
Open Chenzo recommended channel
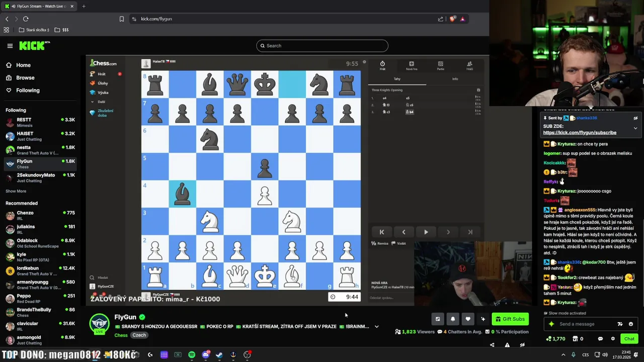tap(40, 215)
